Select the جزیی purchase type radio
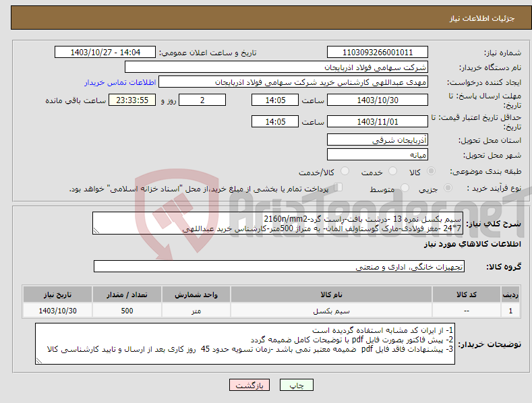 448,187
